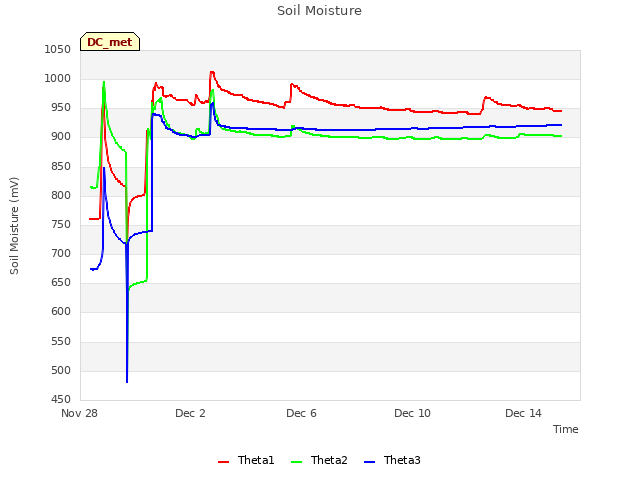Click the 1050 y-axis tick label
The width and height of the screenshot is (640, 480).
(x=58, y=49)
